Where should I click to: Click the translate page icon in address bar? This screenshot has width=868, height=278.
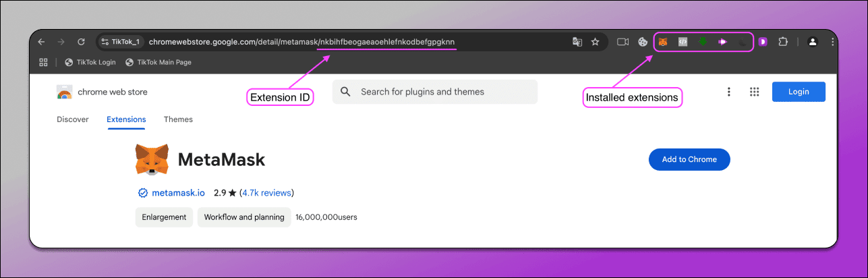pyautogui.click(x=577, y=42)
